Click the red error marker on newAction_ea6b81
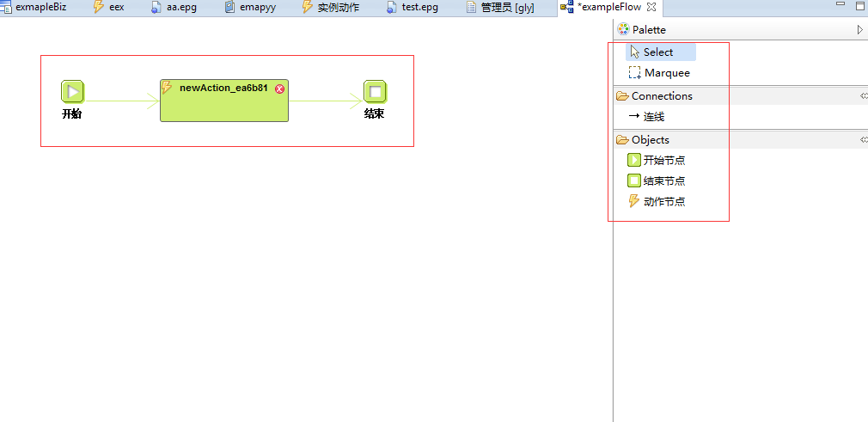Screen dimensions: 868x422 click(x=279, y=89)
